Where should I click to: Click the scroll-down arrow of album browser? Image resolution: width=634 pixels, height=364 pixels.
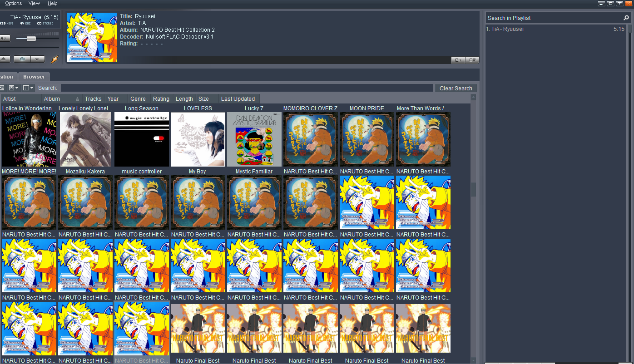(x=473, y=360)
